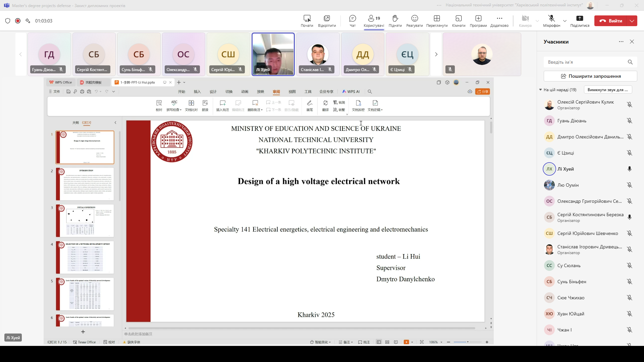
Task: Click the zoom slider in WPS status bar
Action: [468, 342]
